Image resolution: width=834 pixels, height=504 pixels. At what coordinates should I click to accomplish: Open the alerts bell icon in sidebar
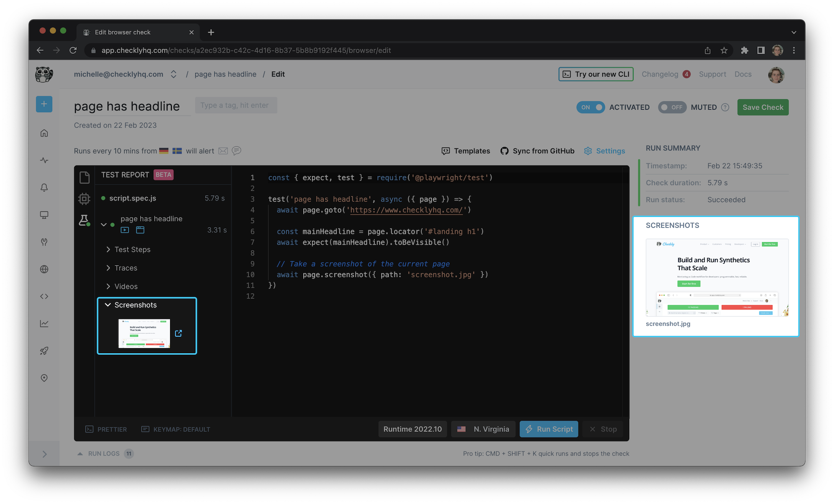pos(44,188)
